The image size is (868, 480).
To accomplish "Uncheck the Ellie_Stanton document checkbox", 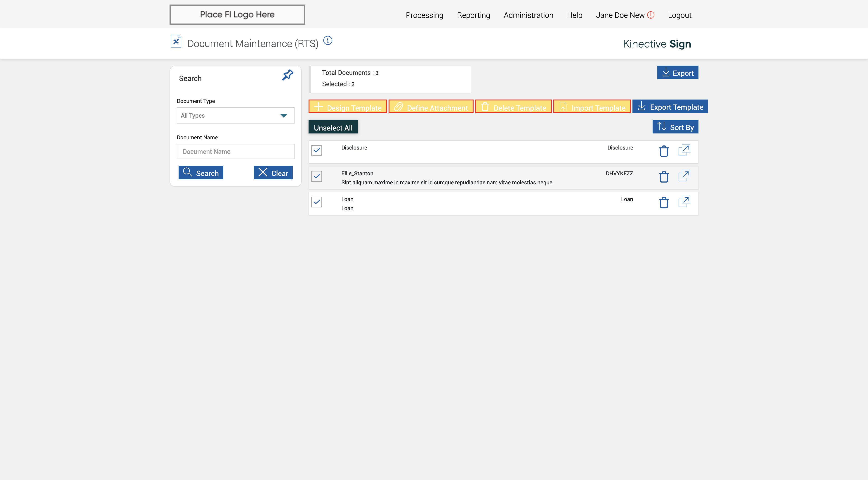I will 316,176.
